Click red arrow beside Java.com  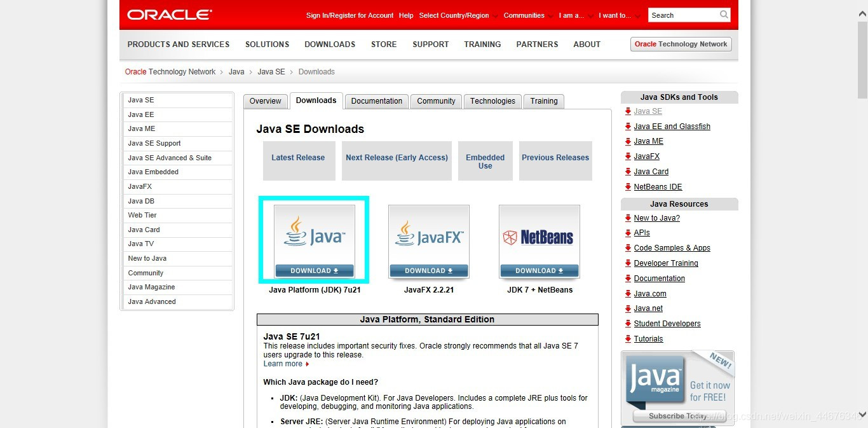628,294
